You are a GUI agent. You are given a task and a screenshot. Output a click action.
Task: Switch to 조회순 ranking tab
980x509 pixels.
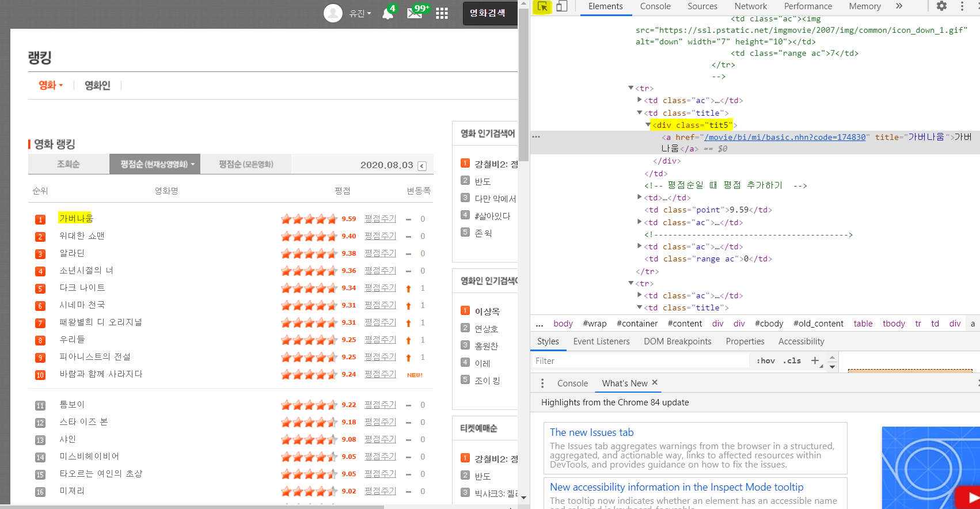(69, 164)
